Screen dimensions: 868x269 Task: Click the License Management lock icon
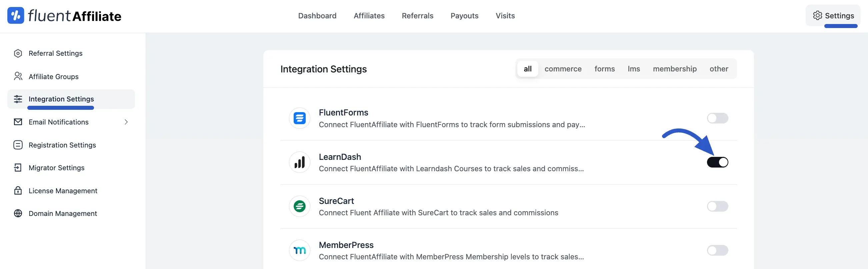pyautogui.click(x=18, y=190)
